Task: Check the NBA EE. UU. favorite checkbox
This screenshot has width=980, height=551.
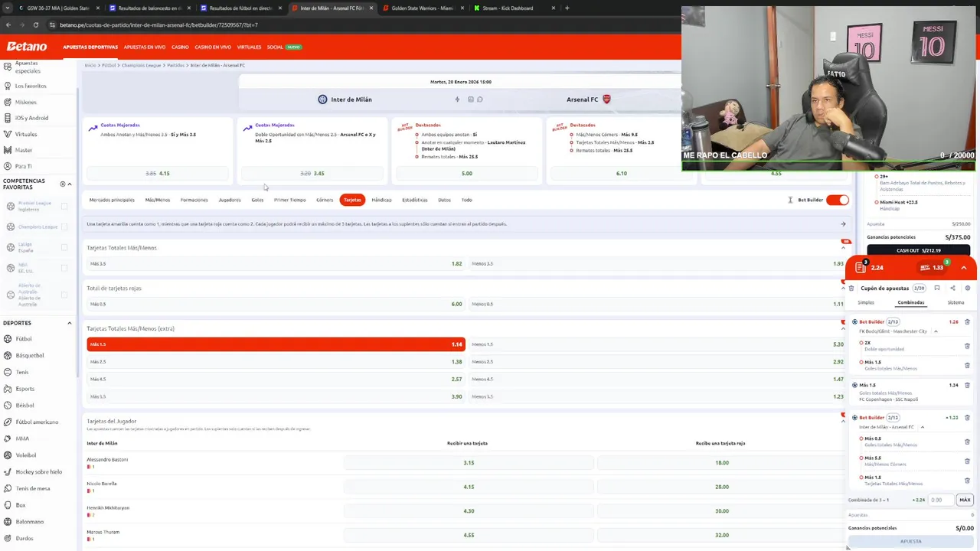Action: click(x=64, y=268)
